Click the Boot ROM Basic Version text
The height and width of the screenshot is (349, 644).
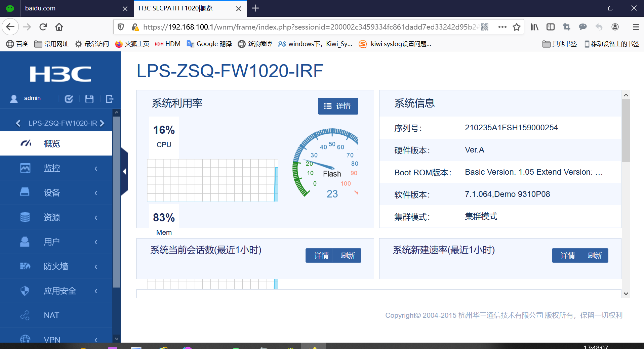coord(534,172)
